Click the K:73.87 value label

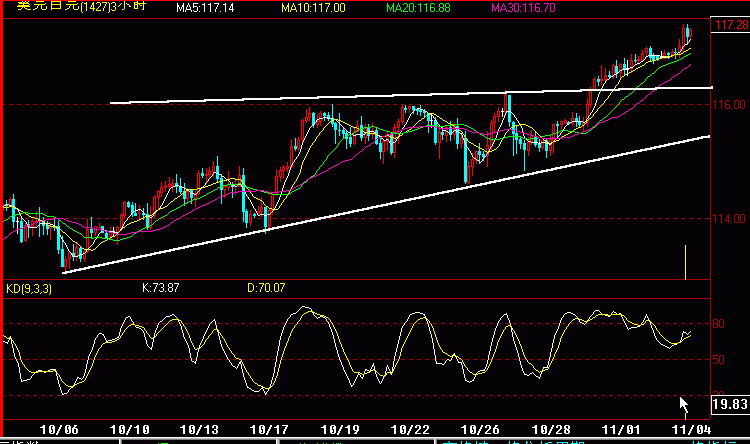point(161,288)
